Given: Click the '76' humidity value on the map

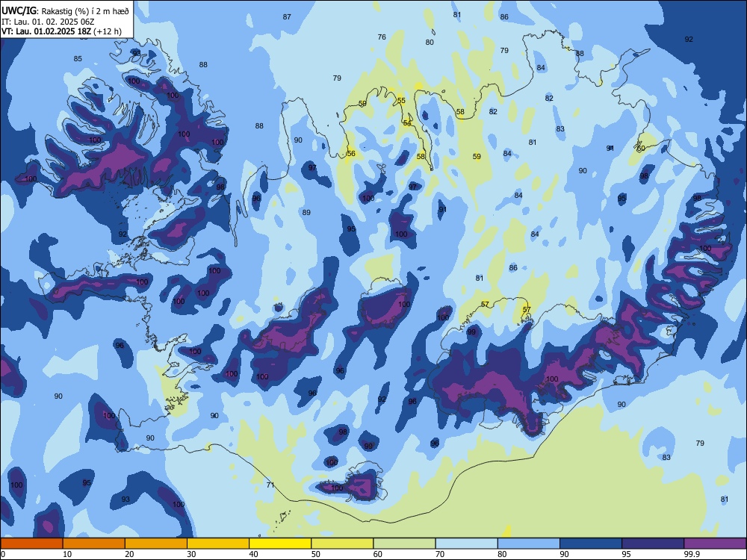Looking at the screenshot, I should 382,37.
